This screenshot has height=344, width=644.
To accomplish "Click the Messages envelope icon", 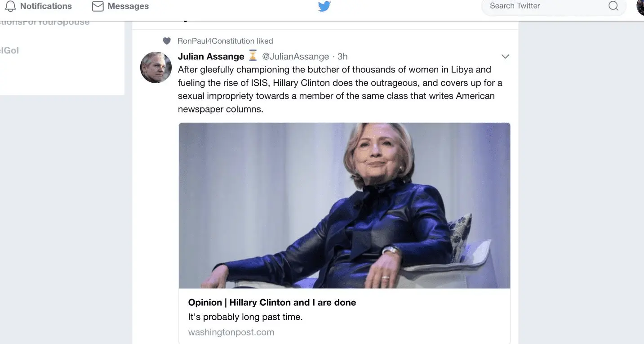I will coord(98,6).
